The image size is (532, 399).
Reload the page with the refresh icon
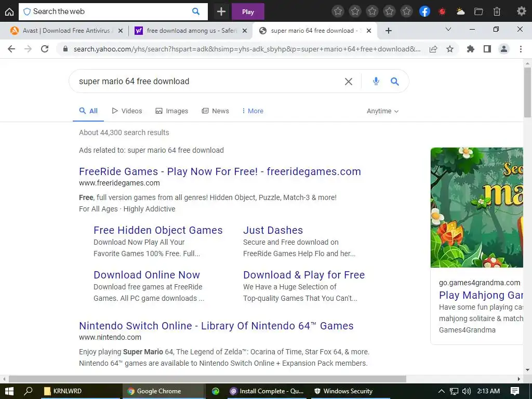point(45,49)
